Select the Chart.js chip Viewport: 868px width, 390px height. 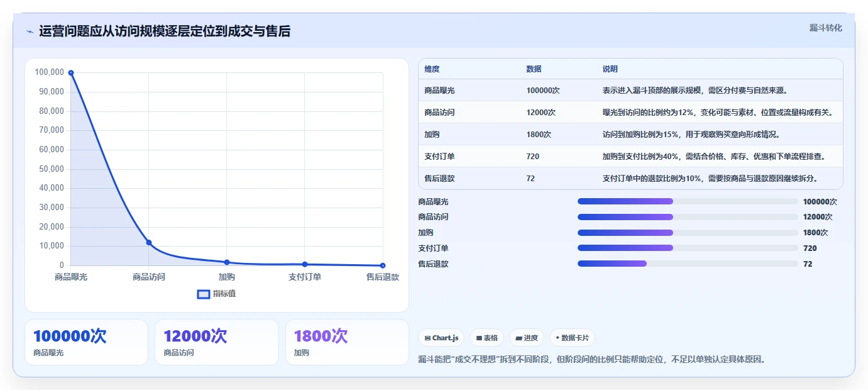(441, 338)
